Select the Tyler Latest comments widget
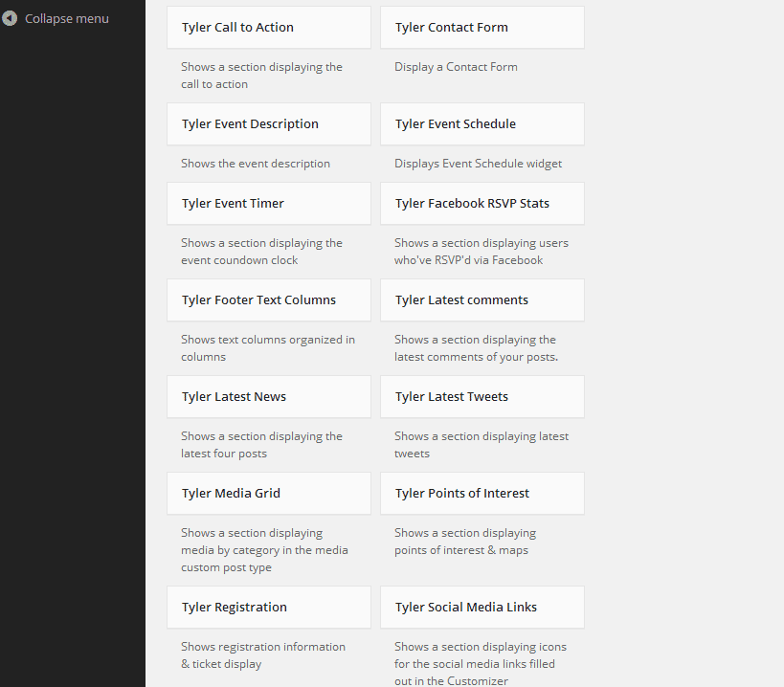 click(x=482, y=299)
